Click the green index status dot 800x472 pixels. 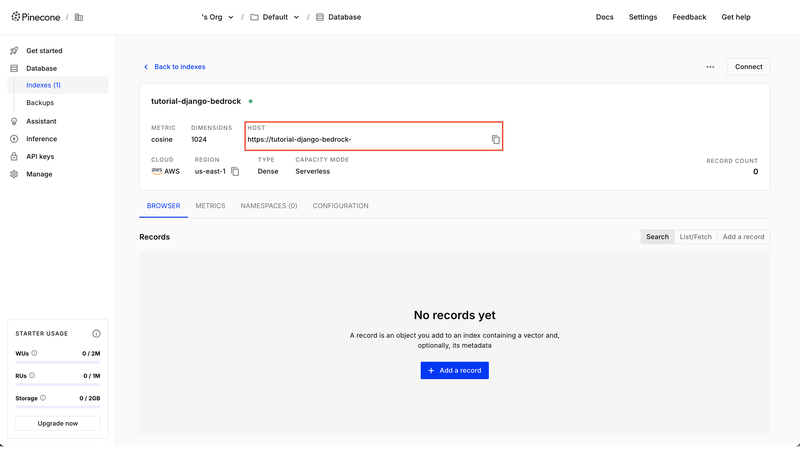(251, 101)
